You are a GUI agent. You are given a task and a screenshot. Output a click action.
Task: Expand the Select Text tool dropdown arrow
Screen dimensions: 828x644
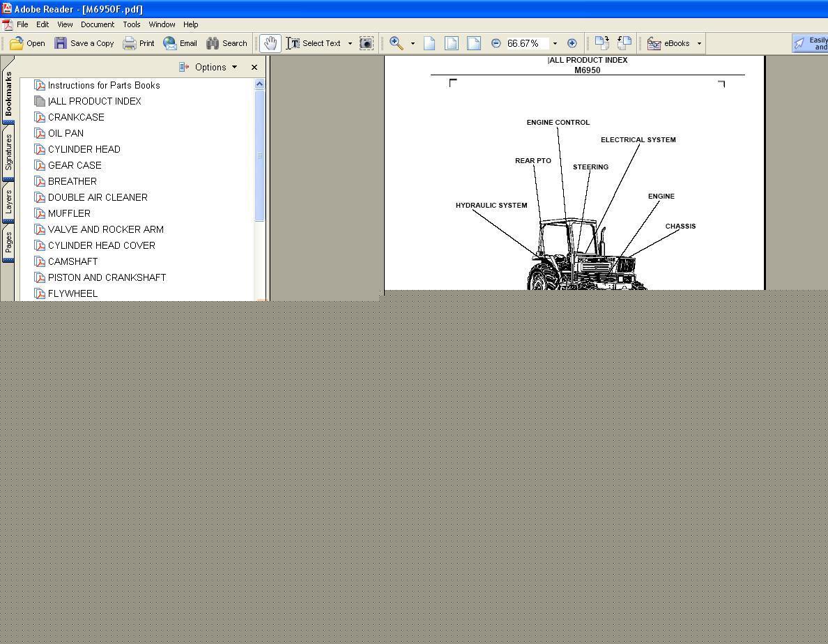click(x=350, y=43)
